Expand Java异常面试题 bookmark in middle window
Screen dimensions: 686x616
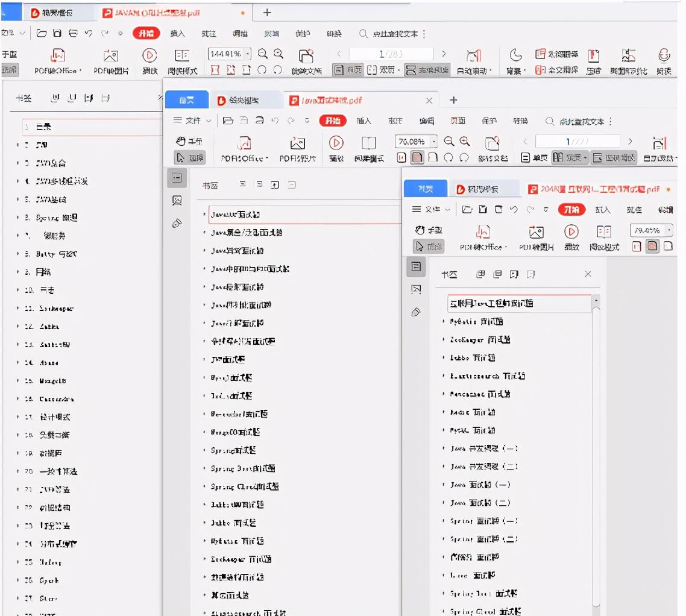(x=204, y=251)
